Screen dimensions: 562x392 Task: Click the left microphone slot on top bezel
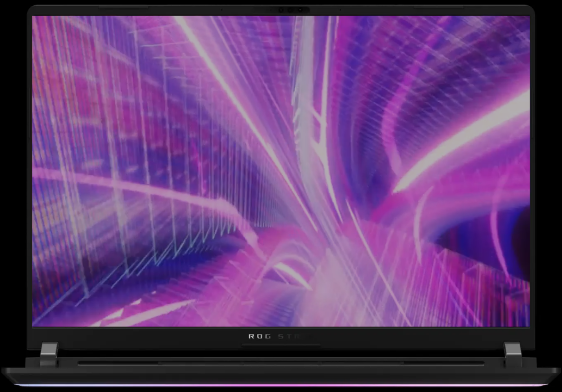124,8
